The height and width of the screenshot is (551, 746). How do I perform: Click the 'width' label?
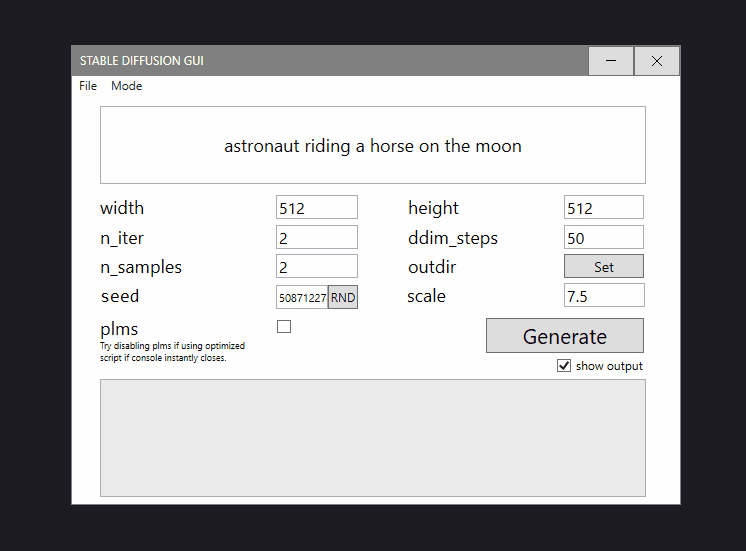coord(122,208)
